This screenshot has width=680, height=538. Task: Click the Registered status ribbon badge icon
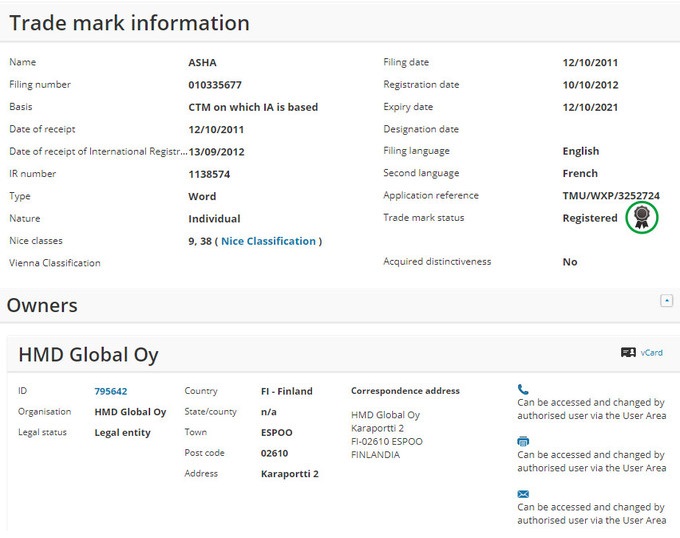click(x=641, y=217)
